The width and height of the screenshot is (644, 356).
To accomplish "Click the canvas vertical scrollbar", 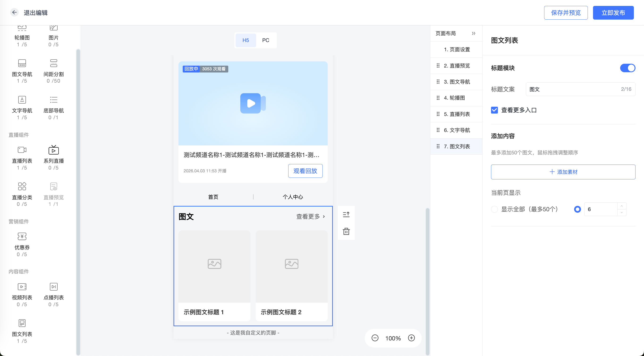I will coord(428,281).
